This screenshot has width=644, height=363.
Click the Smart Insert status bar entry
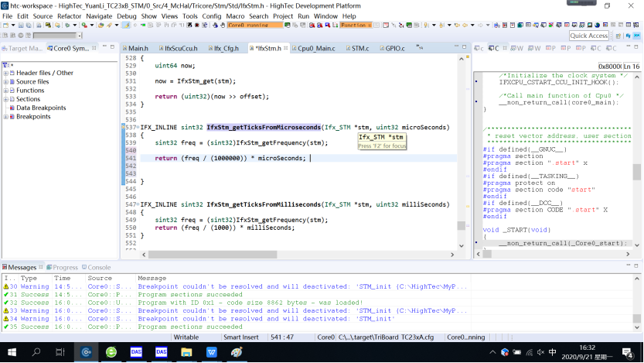coord(241,337)
